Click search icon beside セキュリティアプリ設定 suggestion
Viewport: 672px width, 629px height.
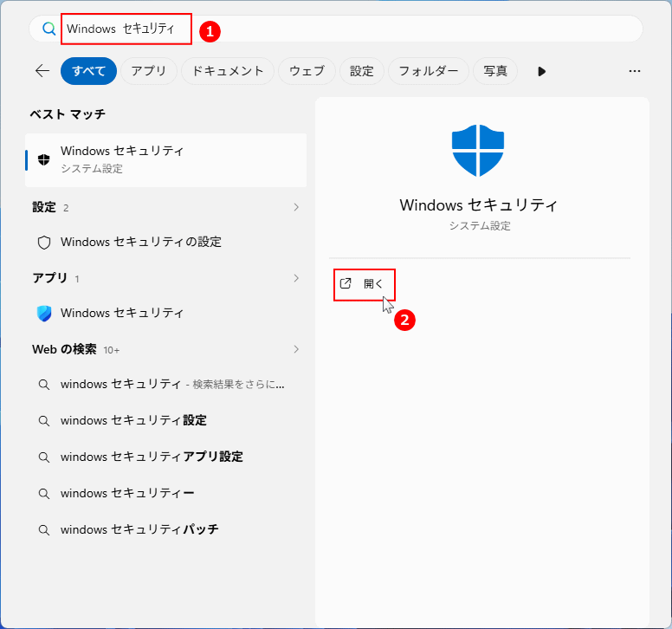43,457
